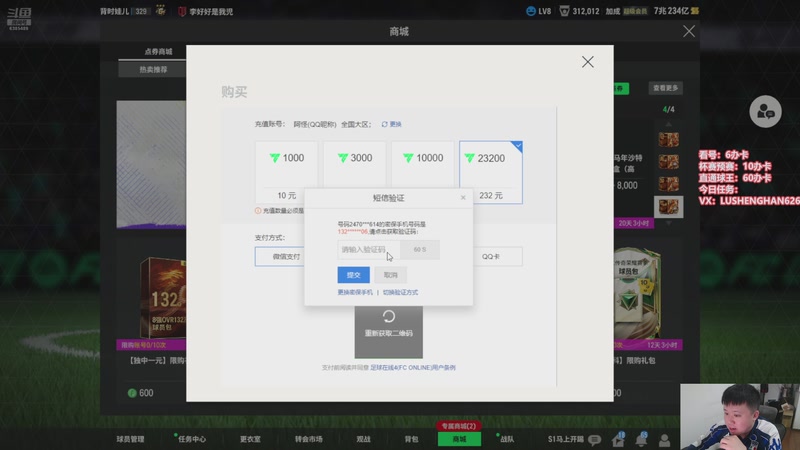Open 转会市场 in the bottom menu
800x450 pixels.
pos(309,439)
